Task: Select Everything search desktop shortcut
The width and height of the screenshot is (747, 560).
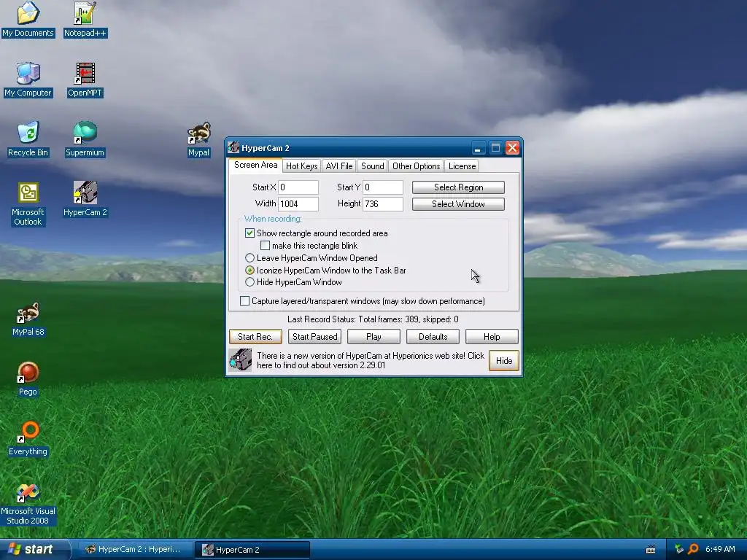Action: click(x=28, y=438)
